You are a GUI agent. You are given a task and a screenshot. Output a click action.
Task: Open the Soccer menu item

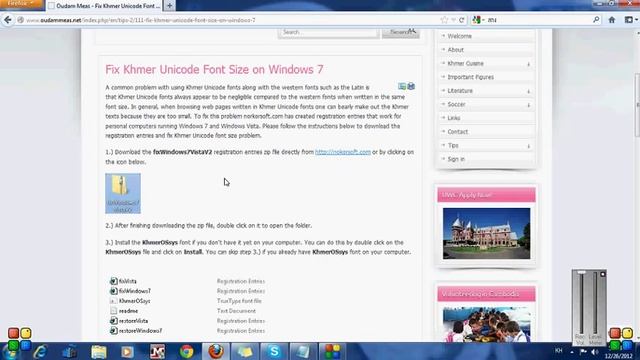pyautogui.click(x=456, y=104)
